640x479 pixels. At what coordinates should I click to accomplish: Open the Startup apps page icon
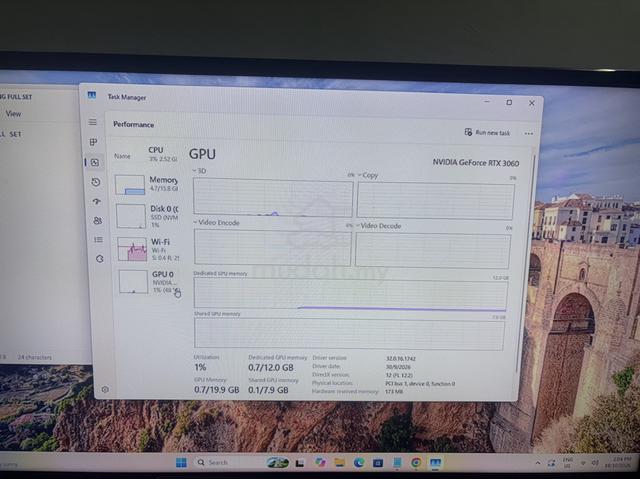(97, 201)
